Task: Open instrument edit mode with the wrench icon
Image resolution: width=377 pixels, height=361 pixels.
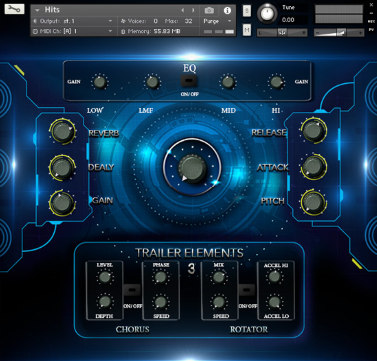Action: (x=14, y=9)
